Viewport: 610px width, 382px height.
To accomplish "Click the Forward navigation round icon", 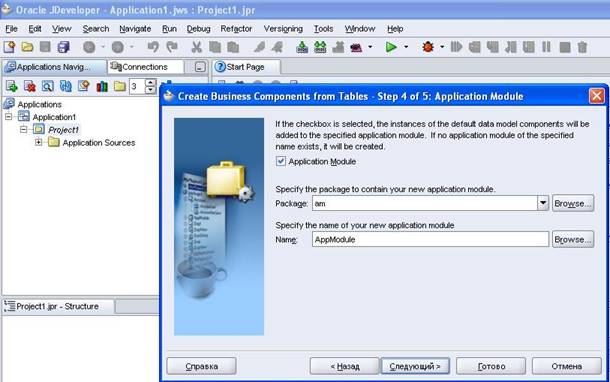I will (117, 47).
